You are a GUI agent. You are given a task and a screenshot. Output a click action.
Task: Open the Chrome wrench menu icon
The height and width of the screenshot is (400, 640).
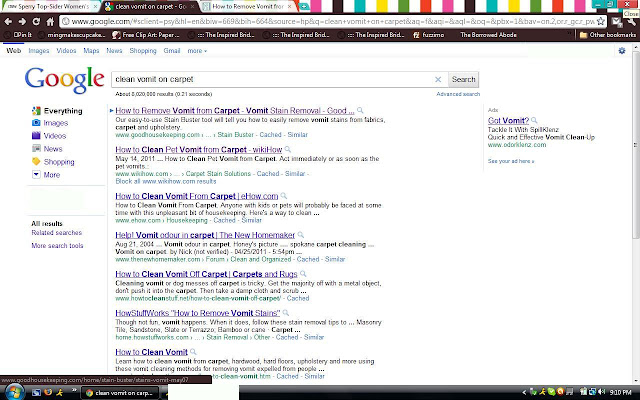tap(632, 22)
